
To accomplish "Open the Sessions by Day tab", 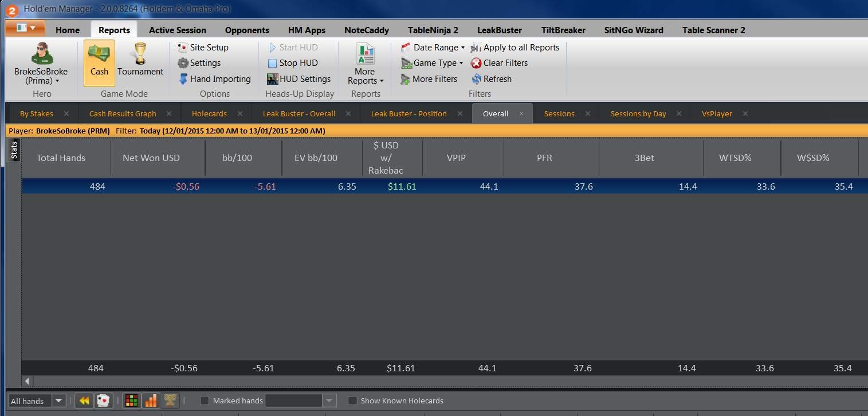I will (x=638, y=113).
